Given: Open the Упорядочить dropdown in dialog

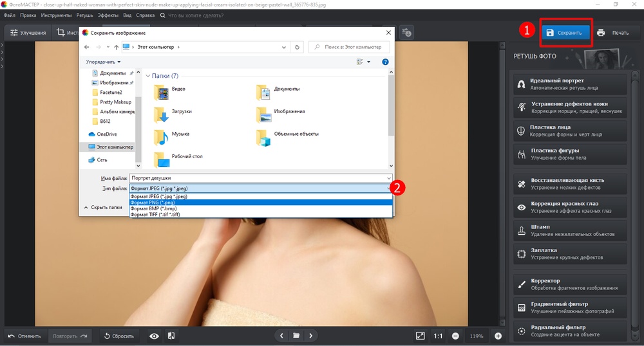Looking at the screenshot, I should click(x=103, y=62).
